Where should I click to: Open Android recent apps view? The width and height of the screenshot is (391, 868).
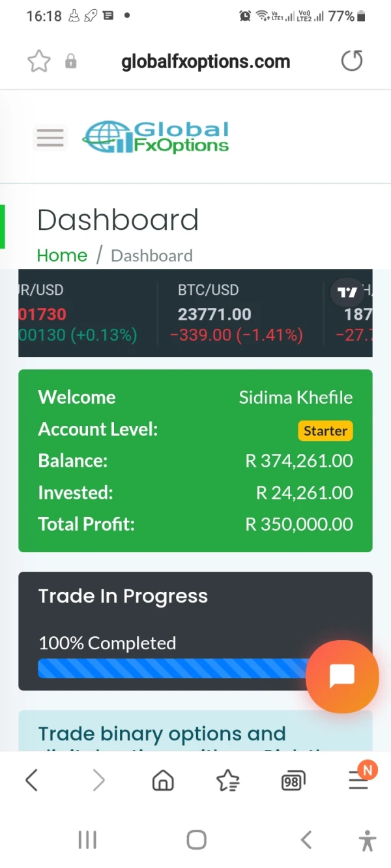click(x=87, y=840)
